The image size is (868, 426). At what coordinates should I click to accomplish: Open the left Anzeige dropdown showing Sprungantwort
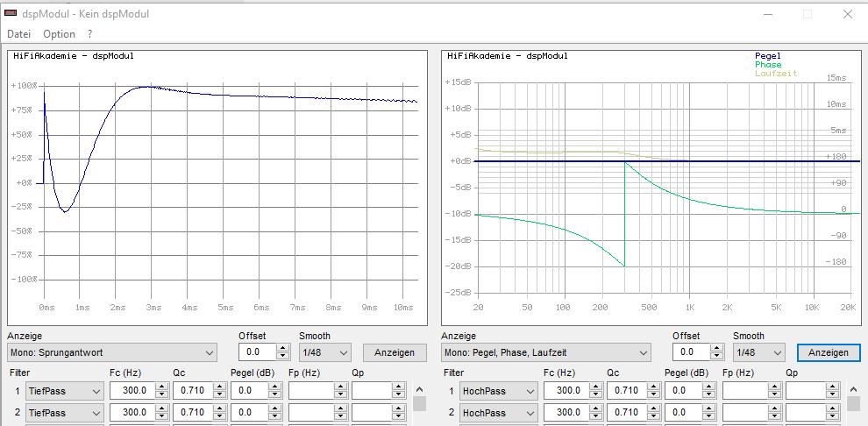(x=111, y=352)
